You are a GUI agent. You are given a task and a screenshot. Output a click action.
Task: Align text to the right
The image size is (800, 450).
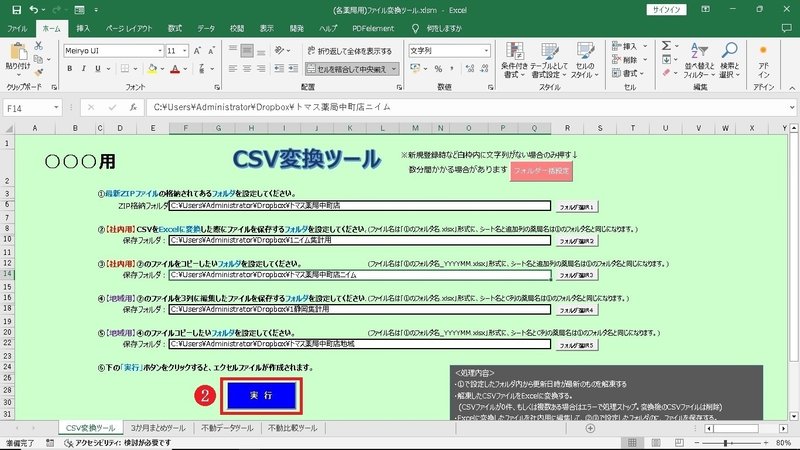(x=261, y=68)
